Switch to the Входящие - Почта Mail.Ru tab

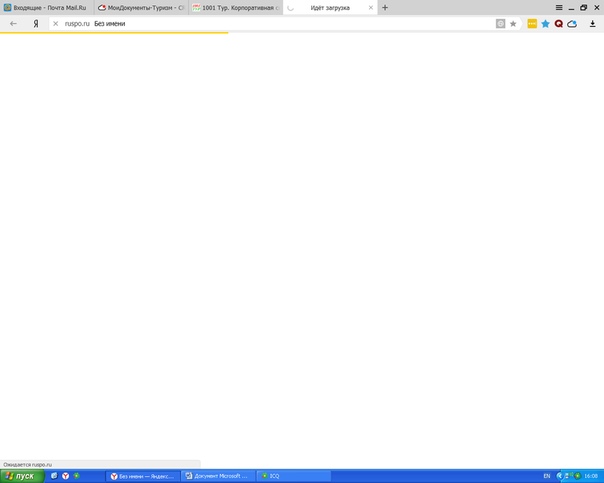click(x=47, y=8)
